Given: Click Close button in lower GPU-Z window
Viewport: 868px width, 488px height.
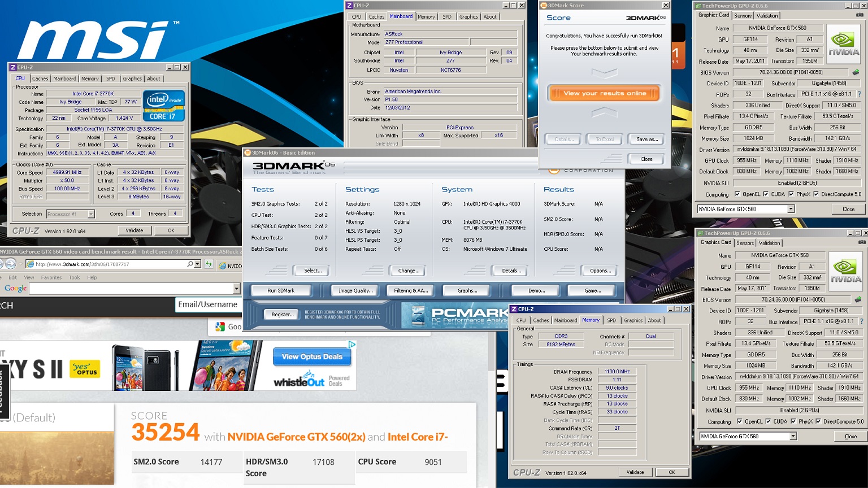Looking at the screenshot, I should (x=850, y=436).
